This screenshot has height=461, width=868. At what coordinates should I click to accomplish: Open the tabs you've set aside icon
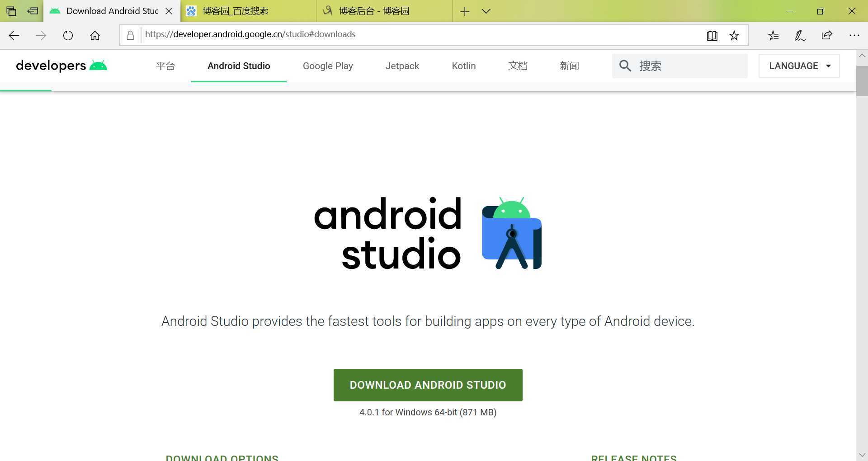click(11, 11)
